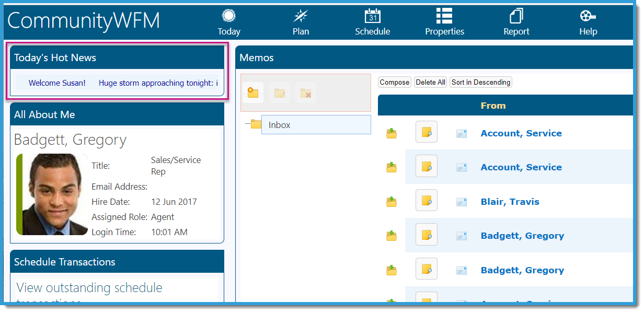Viewport: 644px width, 313px height.
Task: Click the new memo folder icon
Action: [x=253, y=92]
